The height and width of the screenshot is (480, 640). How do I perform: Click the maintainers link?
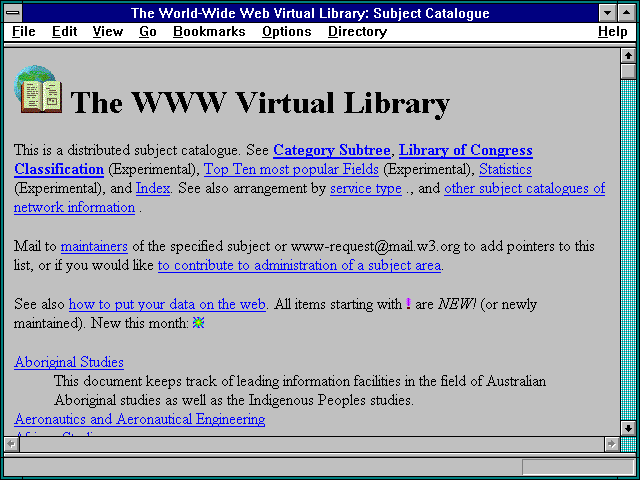tap(94, 246)
